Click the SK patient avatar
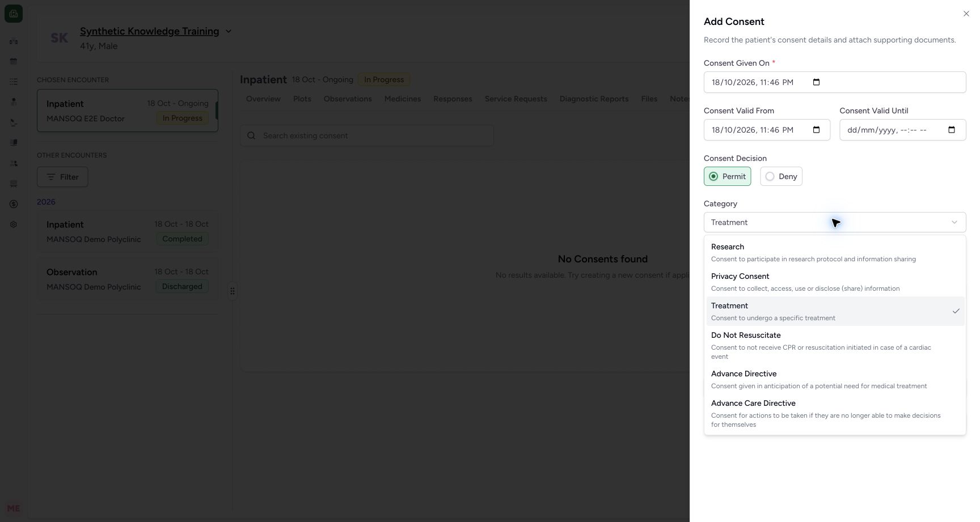980x522 pixels. (60, 38)
